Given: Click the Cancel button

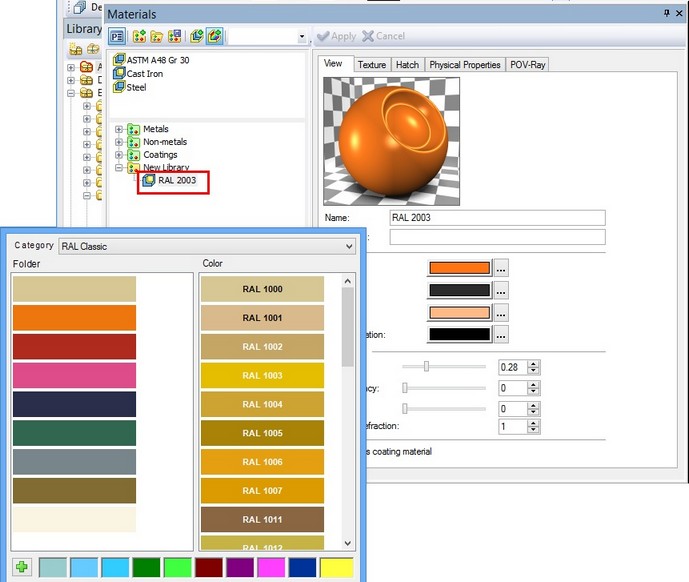Looking at the screenshot, I should [383, 36].
